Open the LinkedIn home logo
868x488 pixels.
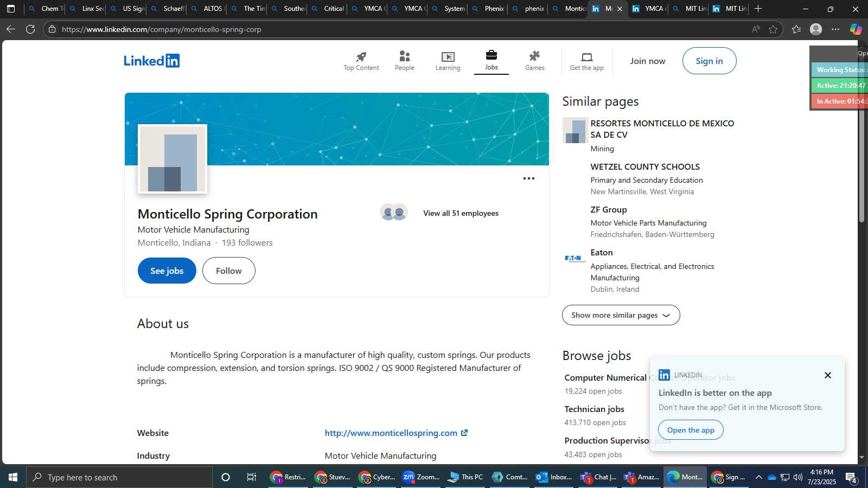[151, 61]
